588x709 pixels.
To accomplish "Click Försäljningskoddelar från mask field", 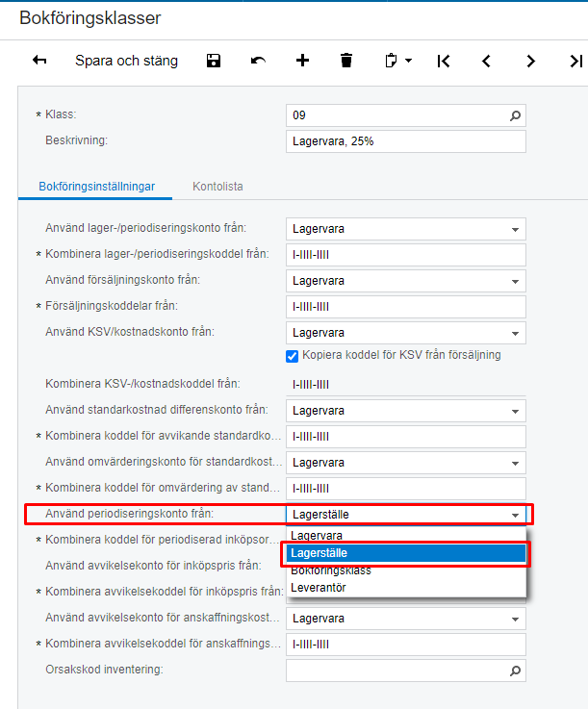I will click(406, 307).
